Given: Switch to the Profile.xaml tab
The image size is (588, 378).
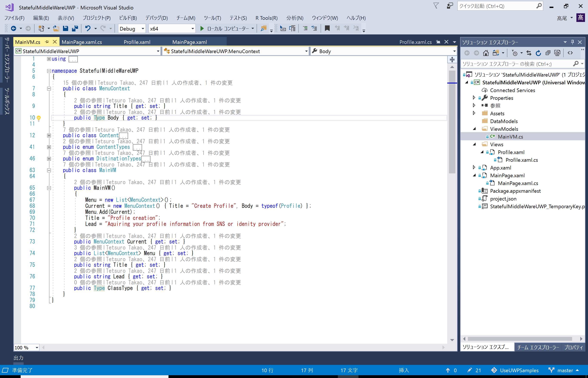Looking at the screenshot, I should [x=137, y=42].
